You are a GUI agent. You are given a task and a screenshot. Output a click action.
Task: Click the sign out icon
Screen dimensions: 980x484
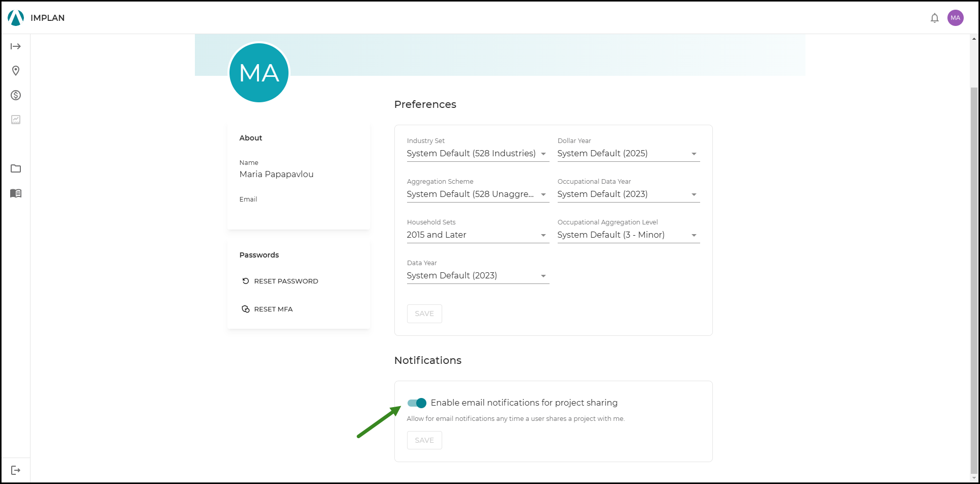tap(16, 470)
